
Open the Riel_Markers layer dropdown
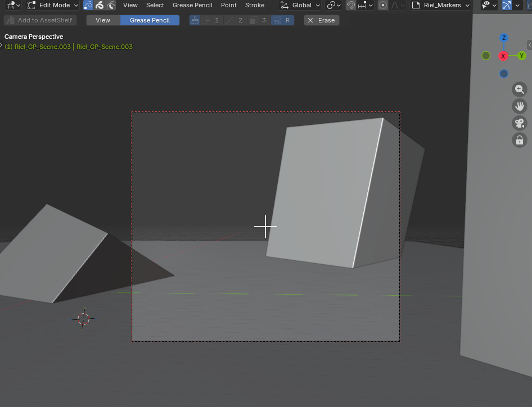[x=440, y=5]
